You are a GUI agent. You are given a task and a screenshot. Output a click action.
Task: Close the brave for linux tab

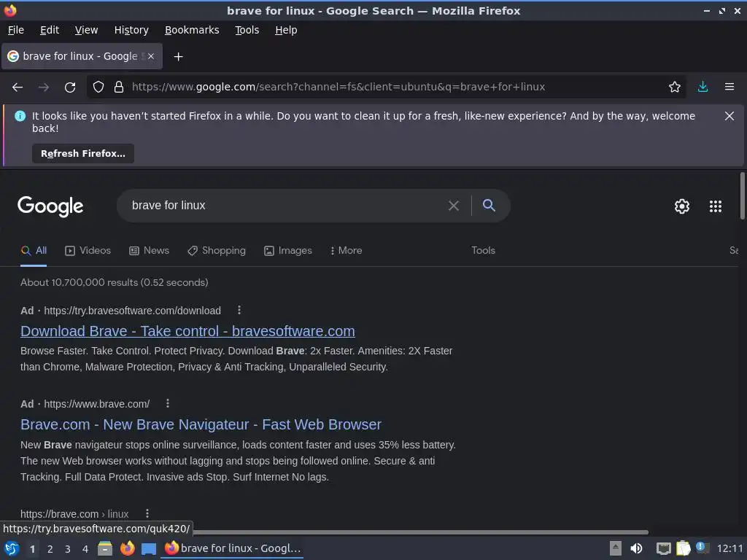[x=151, y=56]
